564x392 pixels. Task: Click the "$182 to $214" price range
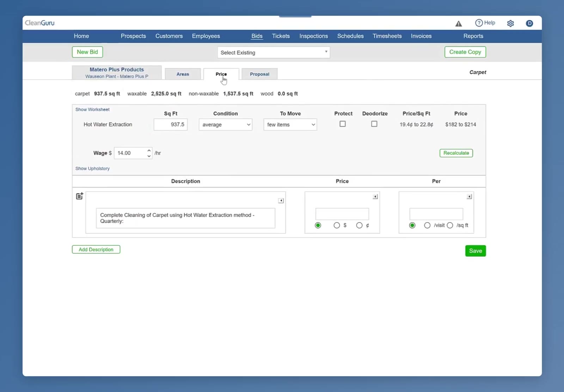(461, 124)
